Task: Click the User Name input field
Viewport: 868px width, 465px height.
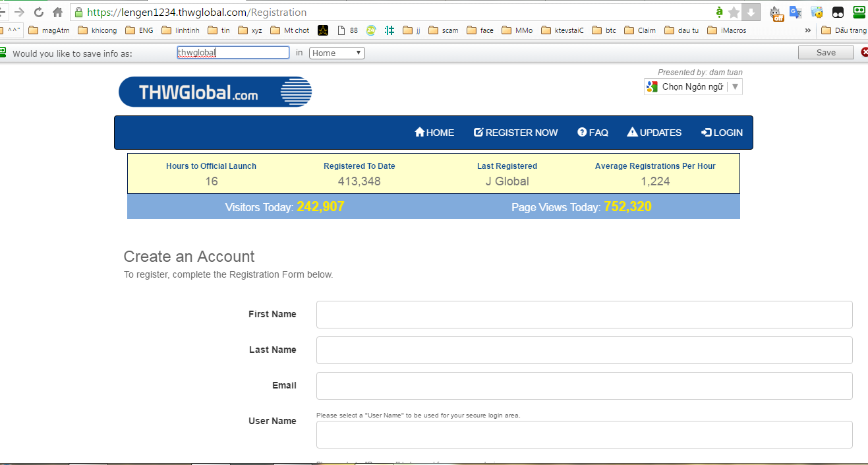Action: click(584, 435)
